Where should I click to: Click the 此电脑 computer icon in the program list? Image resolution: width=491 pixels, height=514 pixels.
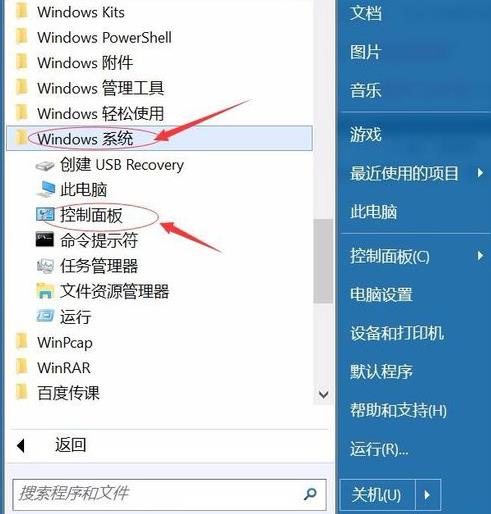coord(46,189)
